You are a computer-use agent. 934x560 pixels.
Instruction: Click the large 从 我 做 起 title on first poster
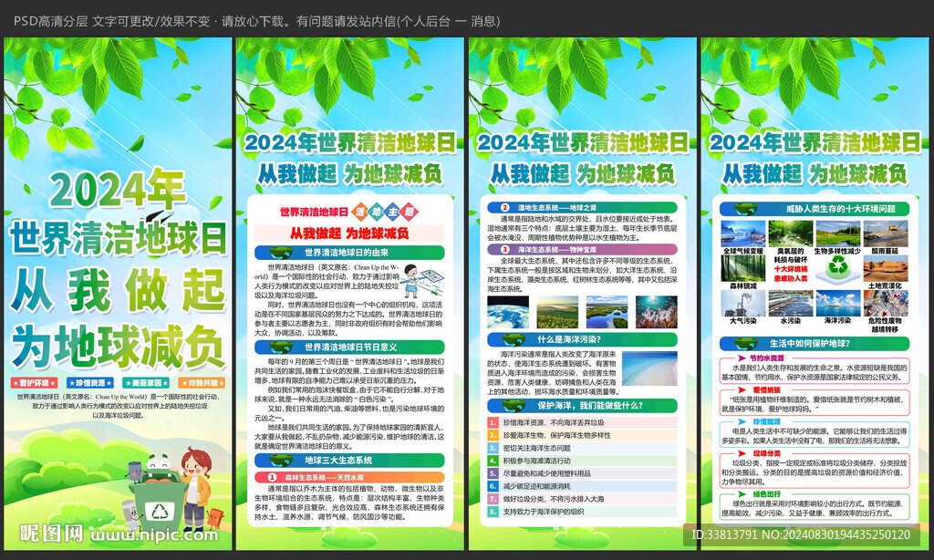118,290
